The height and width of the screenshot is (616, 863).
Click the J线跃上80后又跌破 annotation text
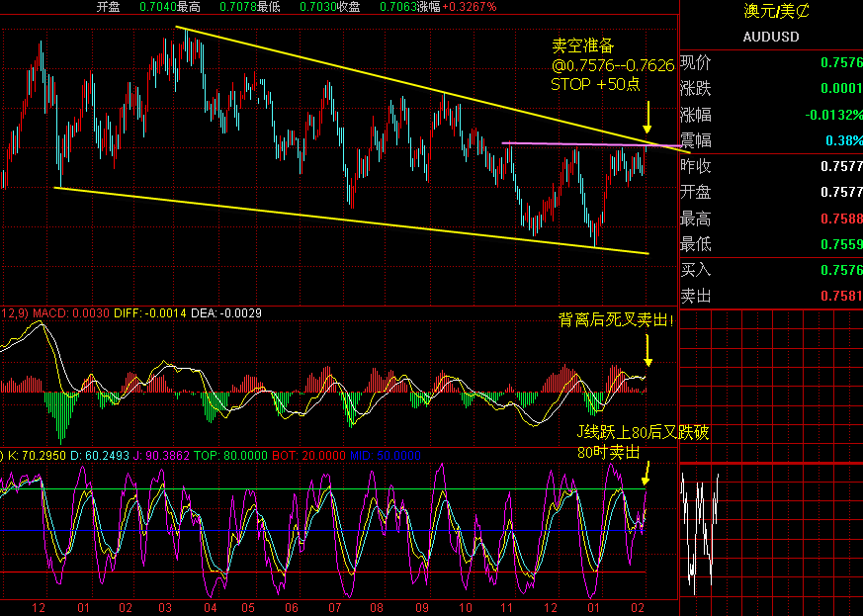[643, 433]
